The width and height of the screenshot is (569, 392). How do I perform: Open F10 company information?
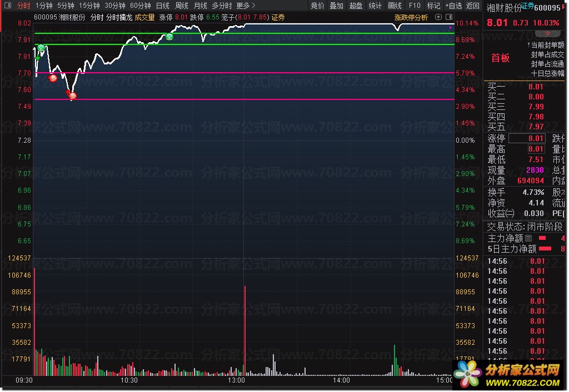click(x=415, y=6)
